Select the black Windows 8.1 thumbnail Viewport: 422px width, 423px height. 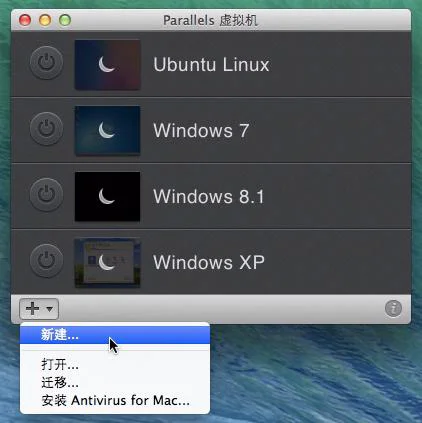107,196
